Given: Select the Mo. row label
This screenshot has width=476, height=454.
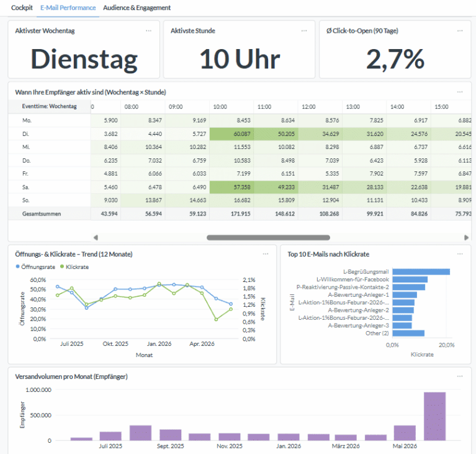Looking at the screenshot, I should (x=27, y=120).
